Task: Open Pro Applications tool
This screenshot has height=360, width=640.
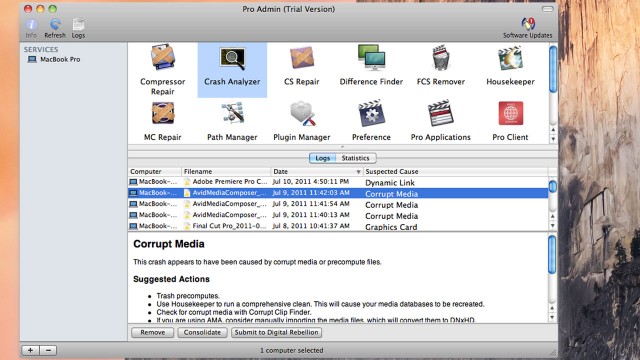Action: pos(441,121)
